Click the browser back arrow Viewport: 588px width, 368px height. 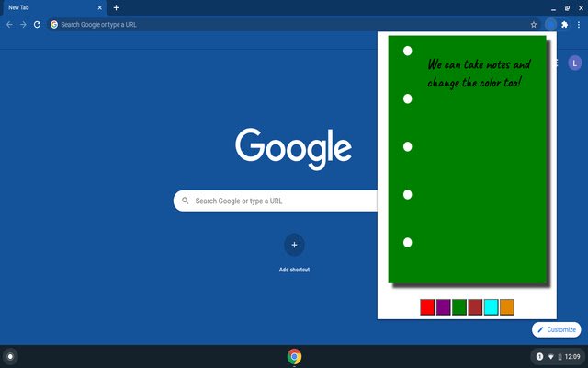[x=9, y=25]
